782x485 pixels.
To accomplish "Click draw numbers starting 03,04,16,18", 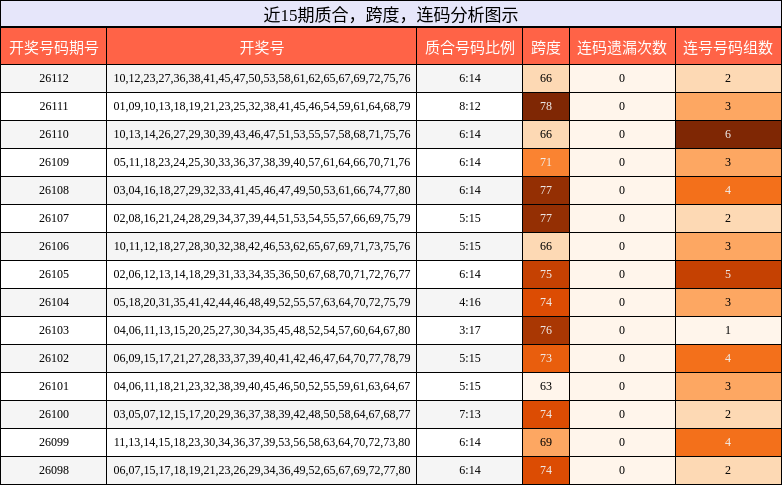I will pyautogui.click(x=262, y=190).
